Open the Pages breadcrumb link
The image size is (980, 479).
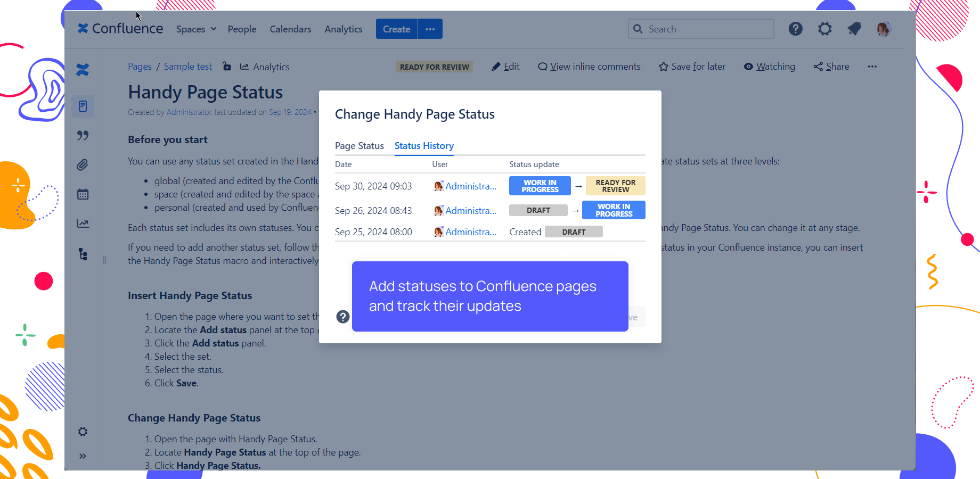coord(140,67)
